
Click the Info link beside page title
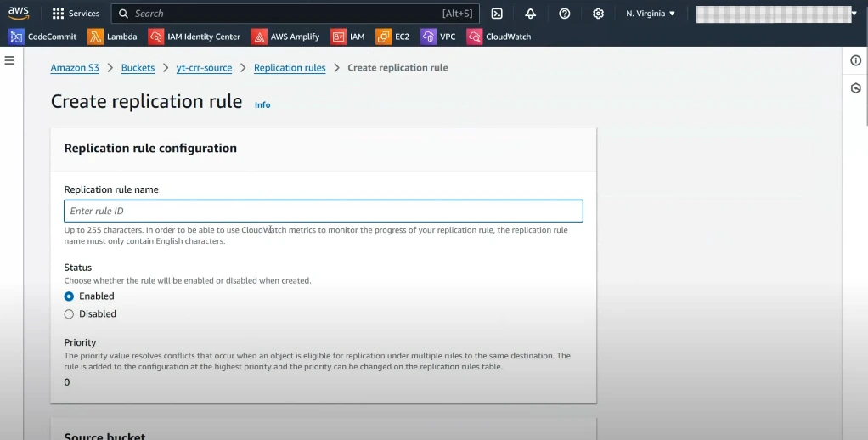point(262,105)
